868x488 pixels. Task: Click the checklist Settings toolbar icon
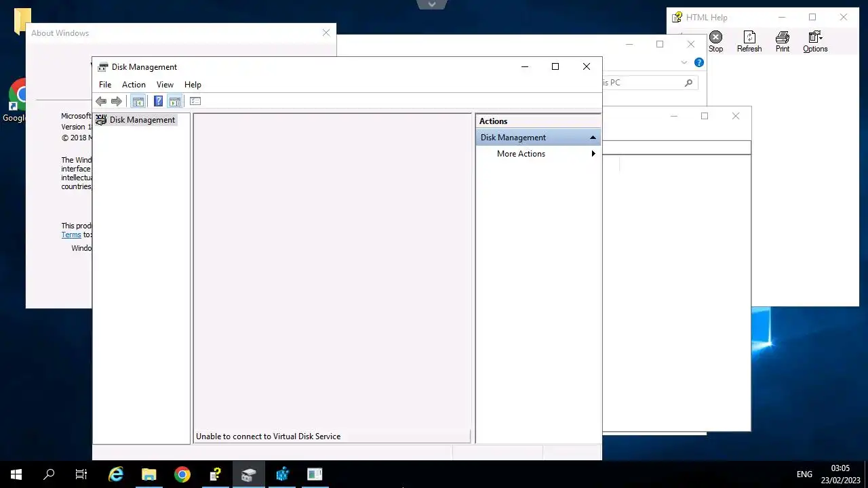(x=195, y=102)
